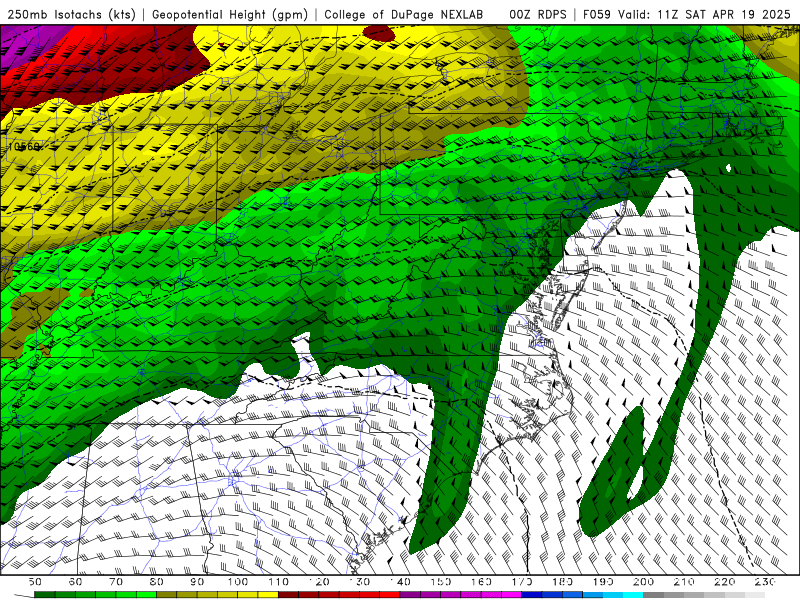Click the '180' value on the color scale

(562, 582)
